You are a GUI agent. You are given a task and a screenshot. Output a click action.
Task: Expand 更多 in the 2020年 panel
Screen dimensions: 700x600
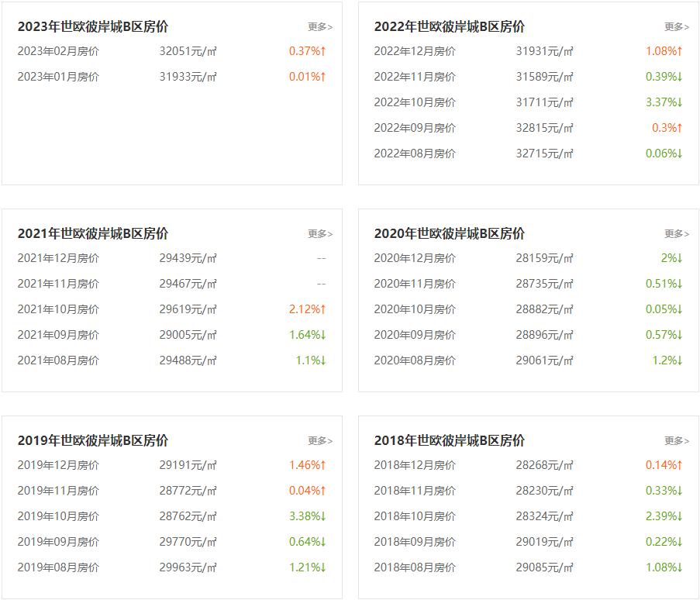coord(676,234)
